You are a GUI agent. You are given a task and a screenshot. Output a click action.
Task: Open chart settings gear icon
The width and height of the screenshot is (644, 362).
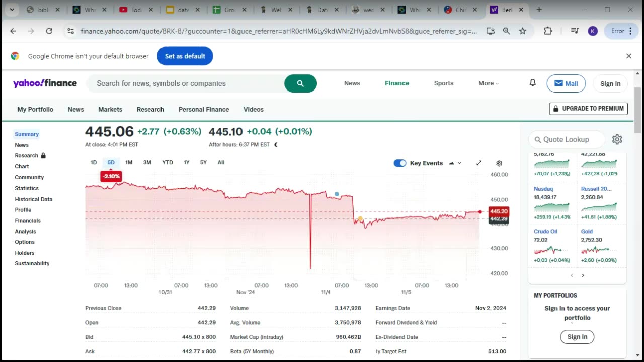[x=499, y=163]
